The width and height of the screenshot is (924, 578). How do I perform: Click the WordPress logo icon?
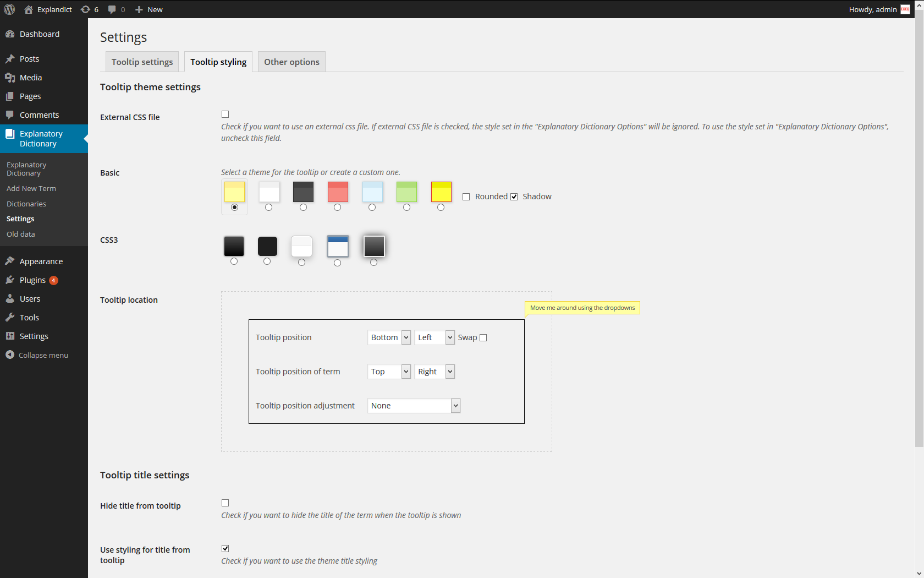click(9, 9)
